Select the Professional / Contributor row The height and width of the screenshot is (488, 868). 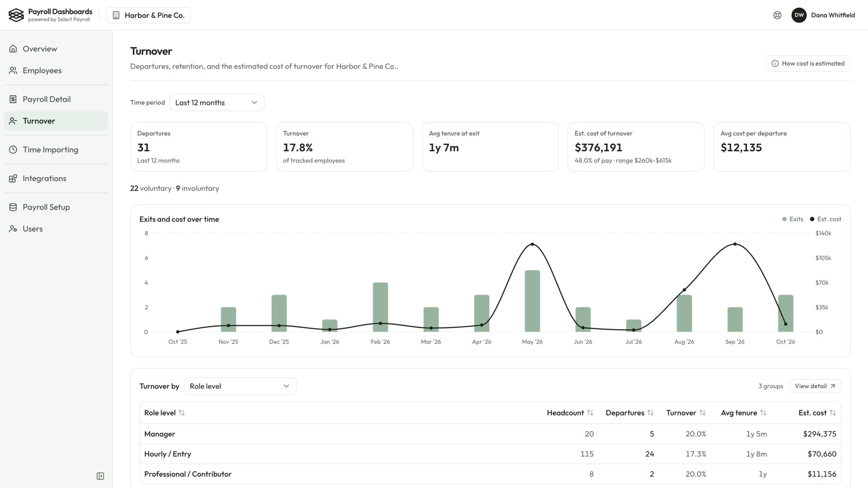(490, 474)
